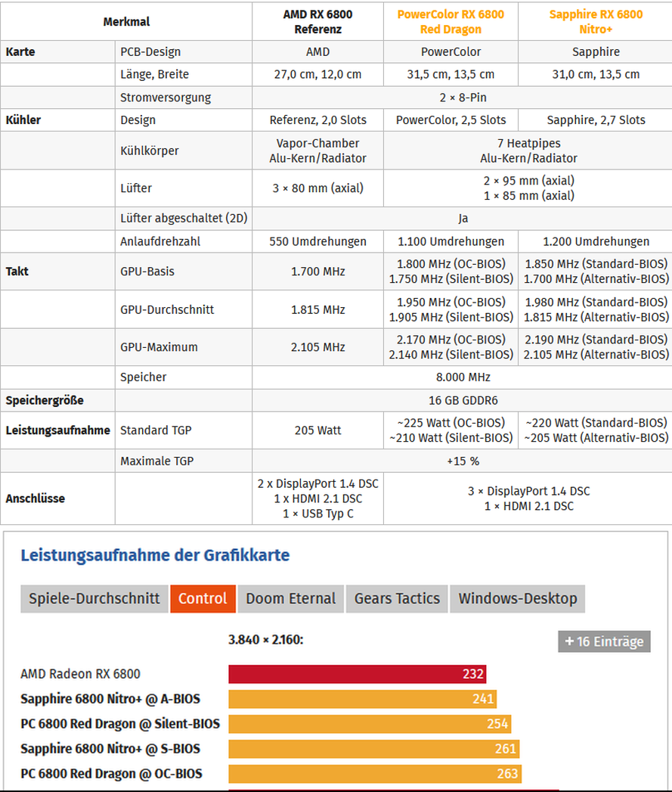The height and width of the screenshot is (792, 672).
Task: Click the 3.840 × 2.160 resolution label
Action: click(x=265, y=640)
